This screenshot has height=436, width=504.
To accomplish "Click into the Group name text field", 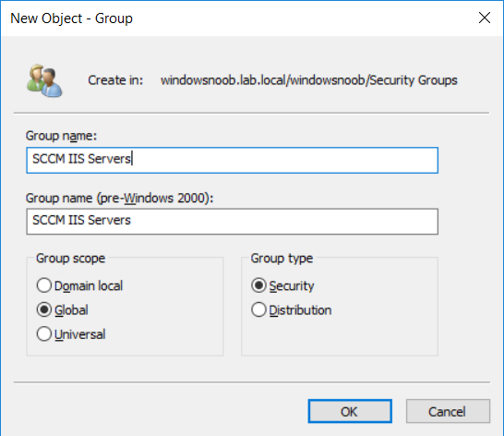I will (232, 160).
